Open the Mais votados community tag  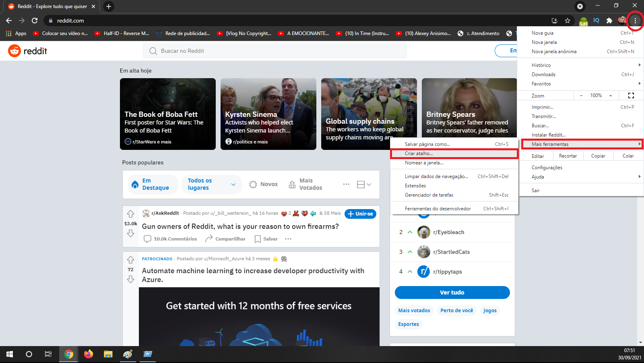(414, 311)
